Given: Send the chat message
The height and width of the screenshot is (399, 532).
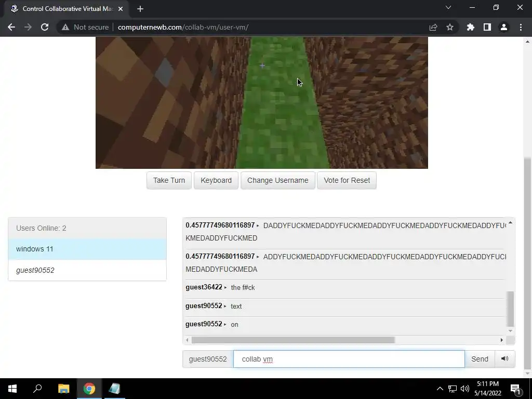Looking at the screenshot, I should [x=480, y=359].
